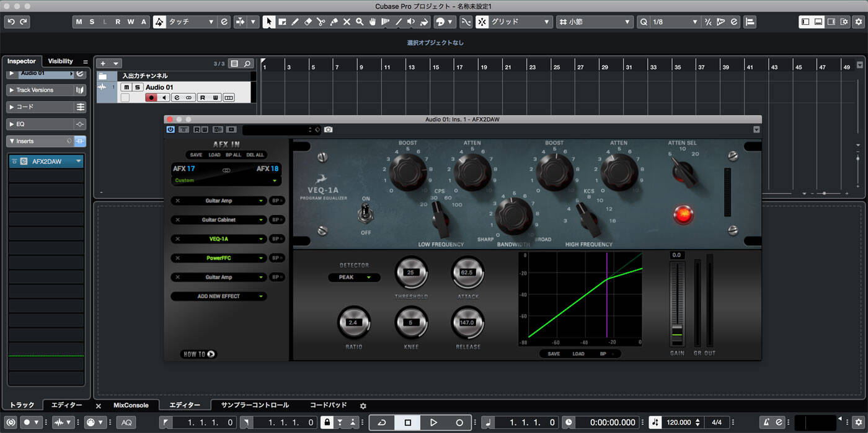Screen dimensions: 868x433
Task: Click the HOW TO button
Action: click(199, 354)
